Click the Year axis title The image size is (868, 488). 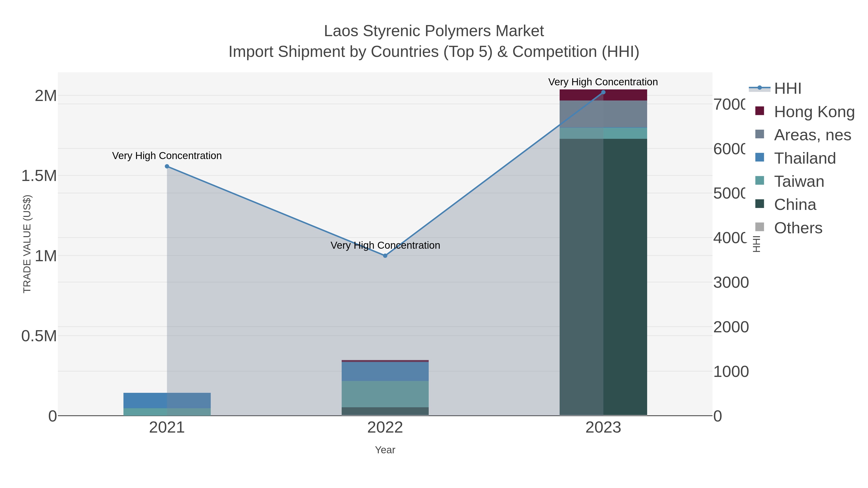tap(385, 450)
